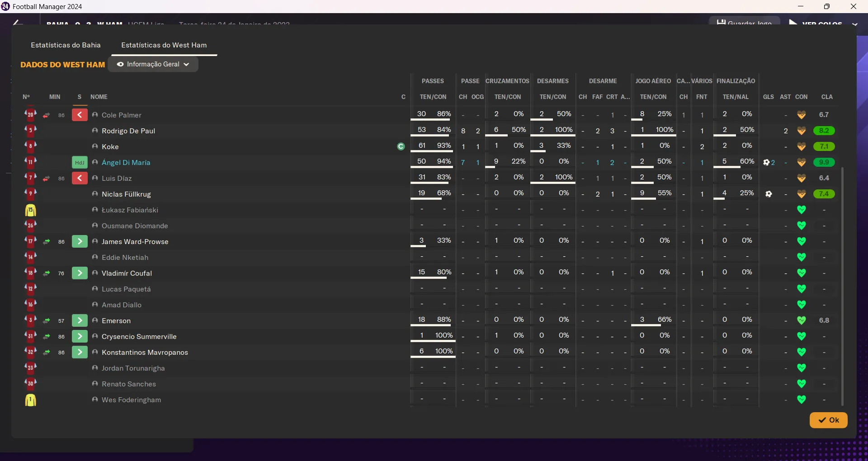
Task: Click the swap arrows icon in Emerson's row
Action: click(x=46, y=321)
